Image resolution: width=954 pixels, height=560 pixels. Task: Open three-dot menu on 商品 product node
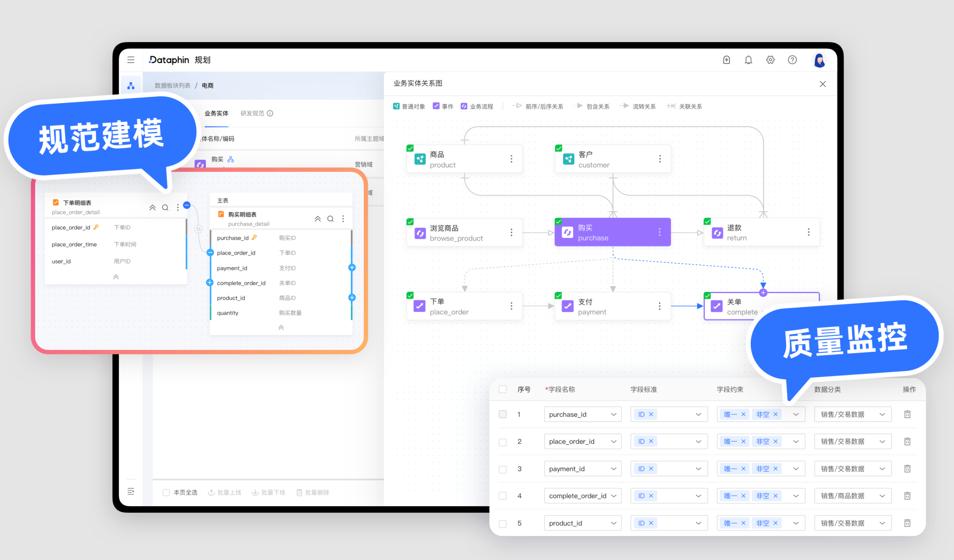tap(511, 159)
